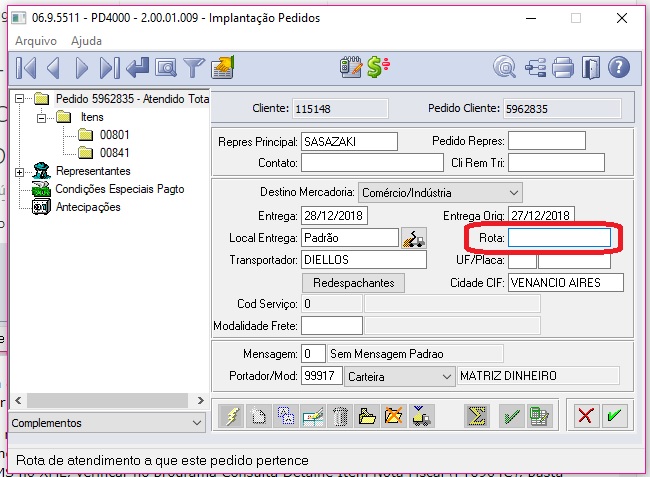The width and height of the screenshot is (650, 477).
Task: Go to the previous record
Action: pyautogui.click(x=53, y=68)
